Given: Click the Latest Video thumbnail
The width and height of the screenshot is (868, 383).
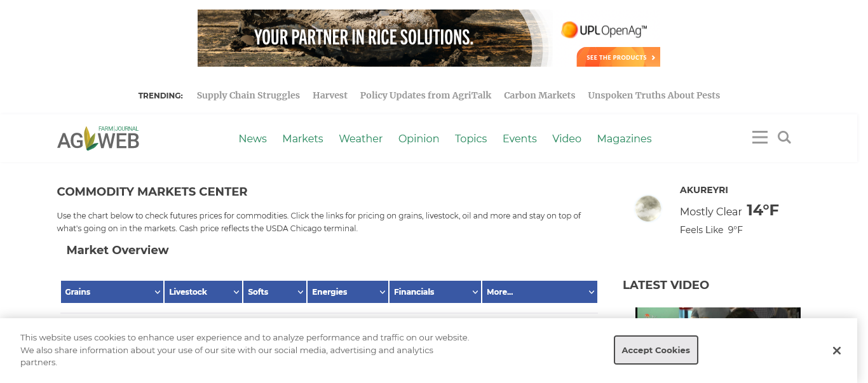Looking at the screenshot, I should coord(717,312).
